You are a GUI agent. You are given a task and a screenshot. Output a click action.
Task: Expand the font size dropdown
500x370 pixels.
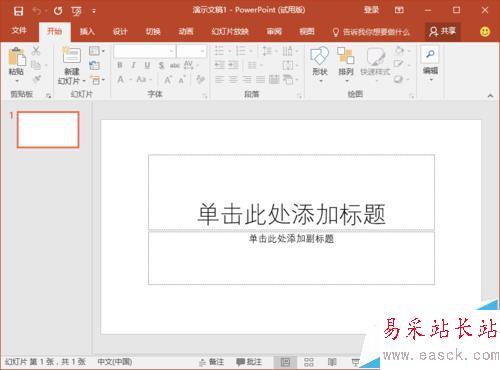click(191, 51)
